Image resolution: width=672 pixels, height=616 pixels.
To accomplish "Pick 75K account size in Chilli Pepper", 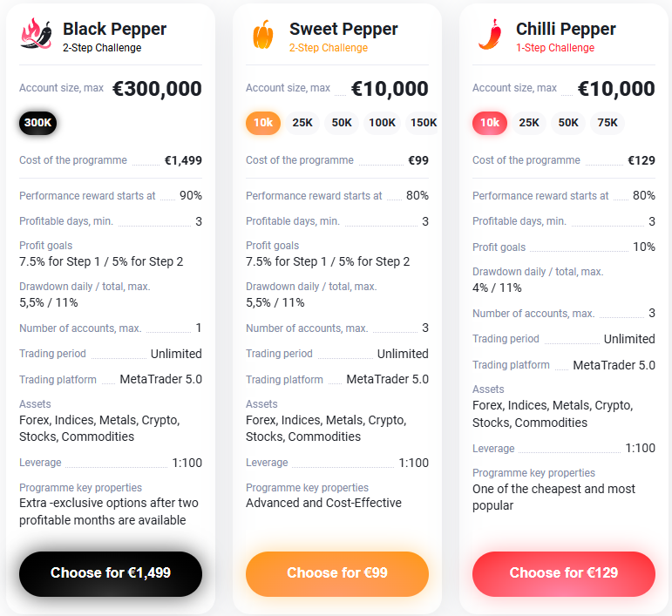I will (x=608, y=123).
